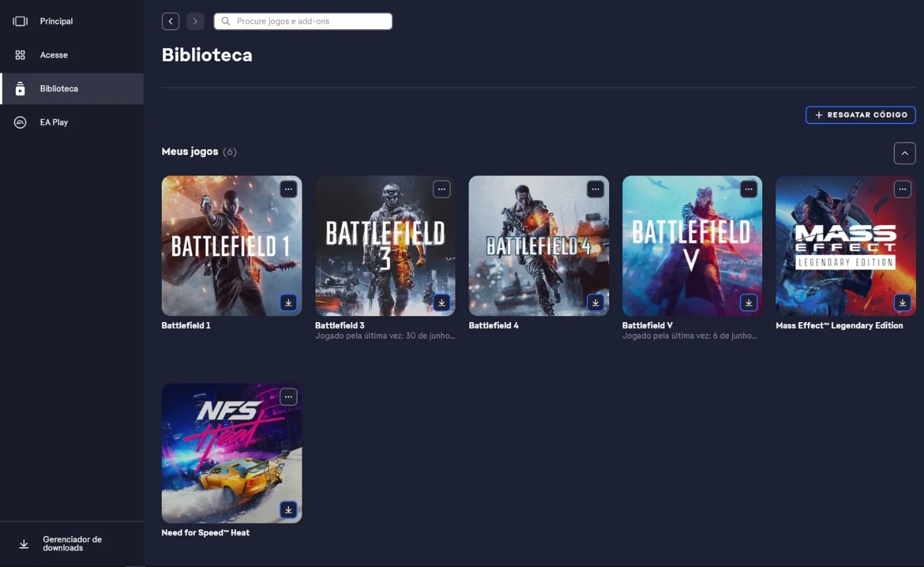
Task: Click the Resgatar Código button
Action: tap(861, 115)
